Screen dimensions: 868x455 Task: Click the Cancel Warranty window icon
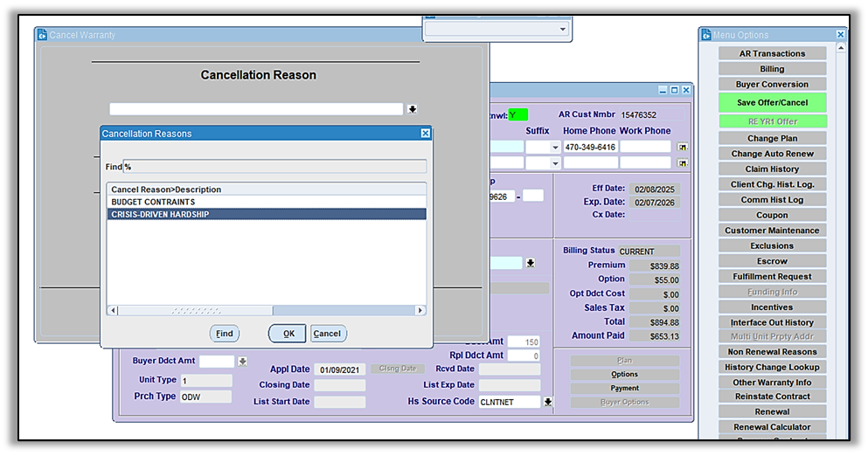pos(41,35)
